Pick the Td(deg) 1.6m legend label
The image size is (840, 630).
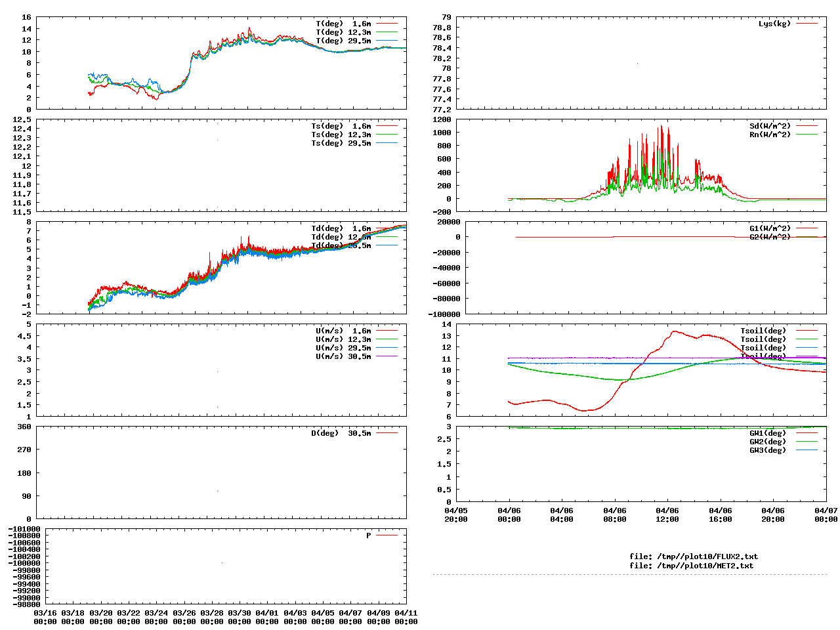341,228
